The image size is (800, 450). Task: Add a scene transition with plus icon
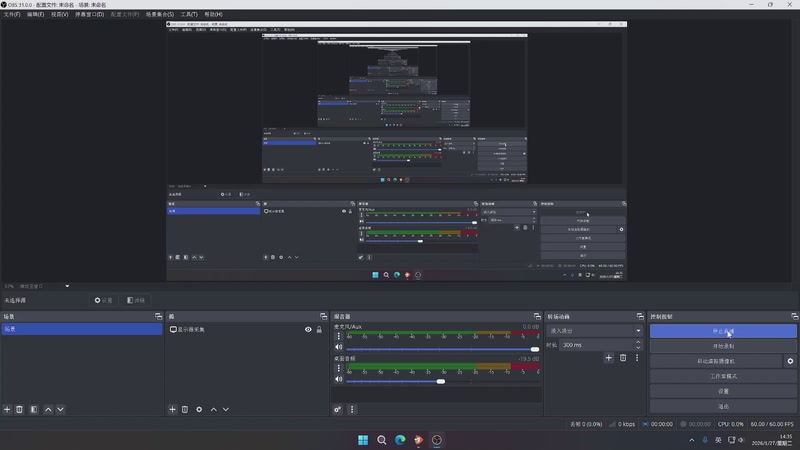608,358
